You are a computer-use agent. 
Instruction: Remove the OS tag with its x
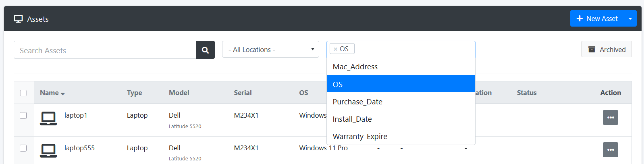335,49
